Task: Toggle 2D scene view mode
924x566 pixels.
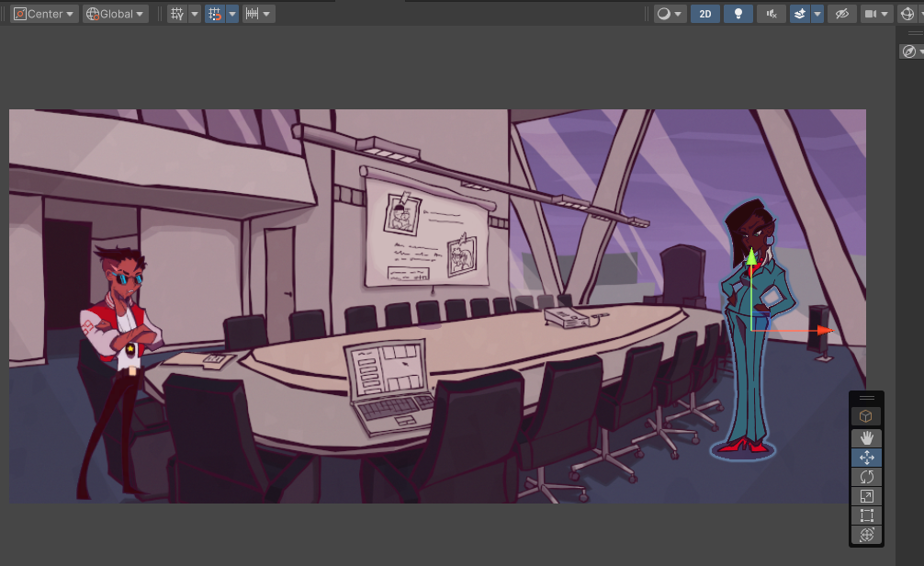Action: tap(704, 14)
